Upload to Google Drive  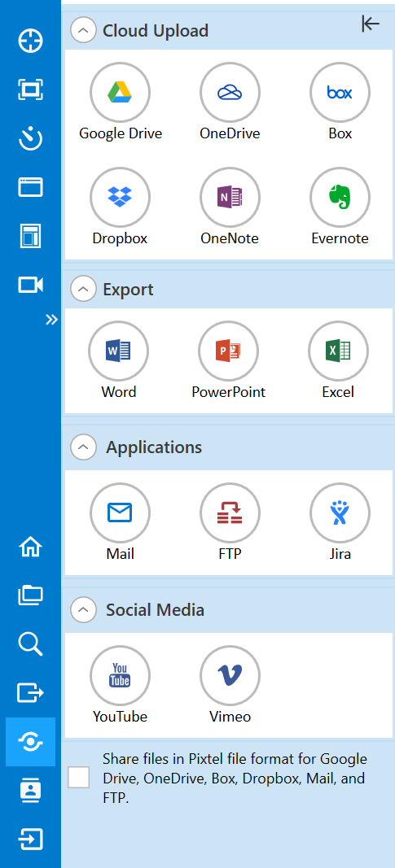click(120, 93)
